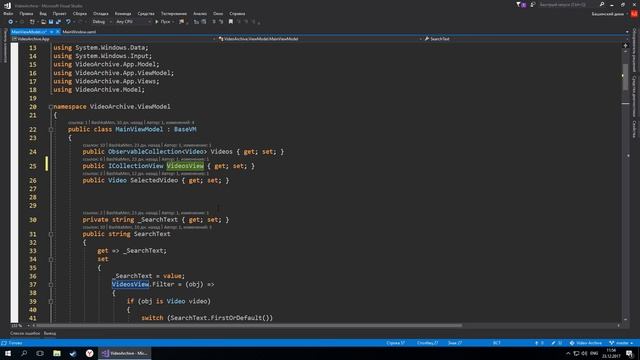Show hidden system tray icons
This screenshot has height=360, width=640.
(x=568, y=353)
